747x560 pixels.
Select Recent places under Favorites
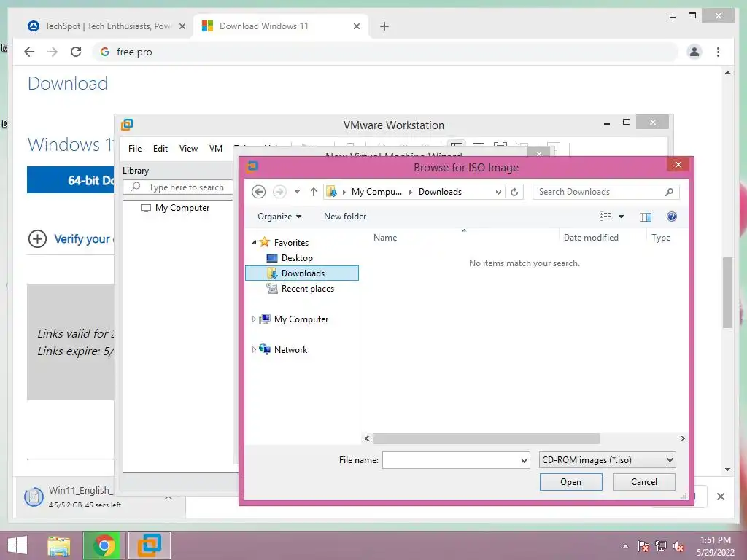(307, 289)
